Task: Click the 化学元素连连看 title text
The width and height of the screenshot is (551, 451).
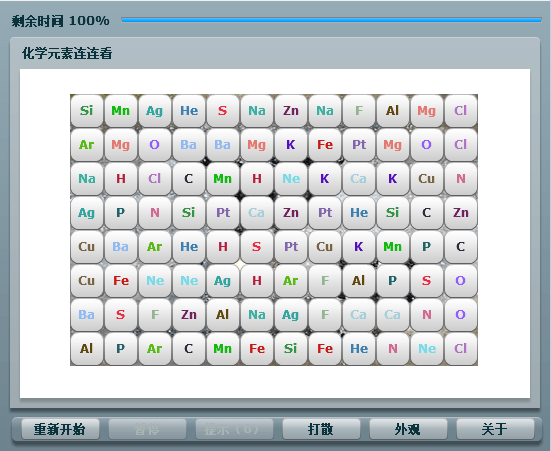Action: [67, 53]
